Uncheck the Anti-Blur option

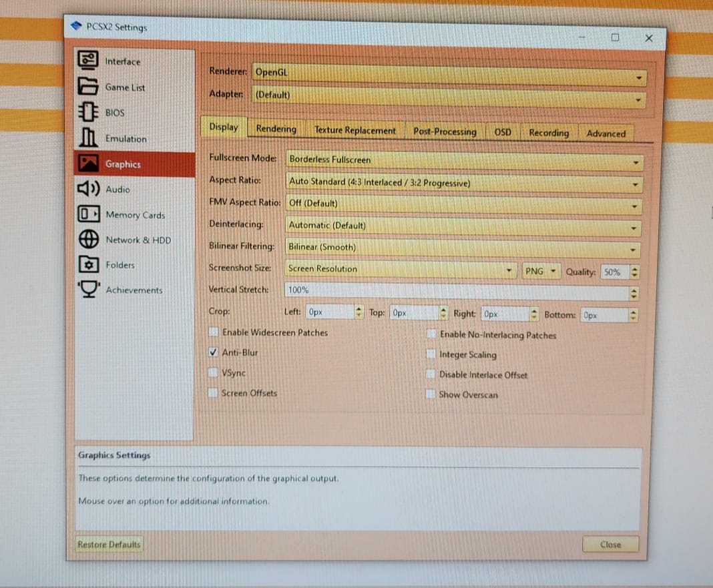(x=213, y=352)
